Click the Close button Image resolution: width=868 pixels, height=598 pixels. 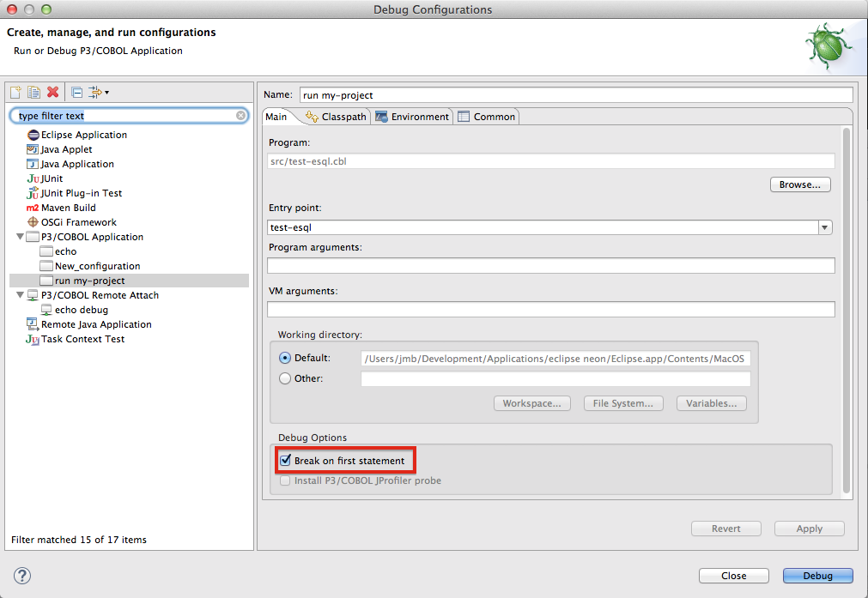[x=733, y=576]
